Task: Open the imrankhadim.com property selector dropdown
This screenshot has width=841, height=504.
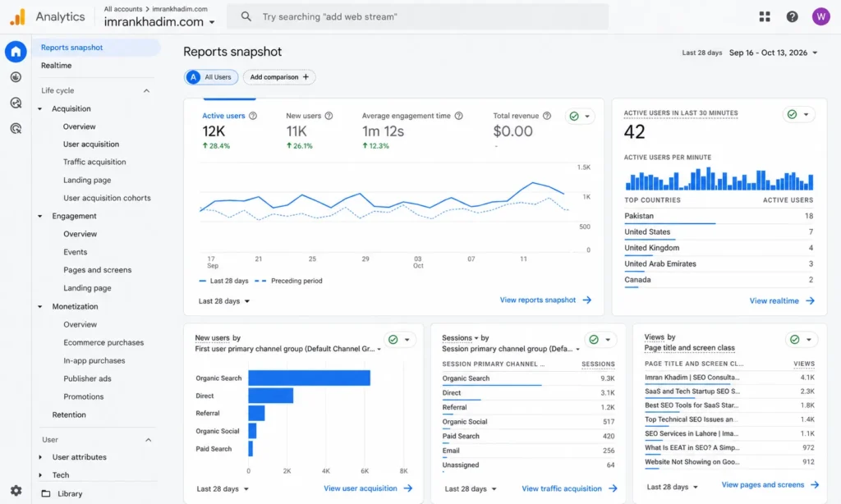Action: coord(159,22)
